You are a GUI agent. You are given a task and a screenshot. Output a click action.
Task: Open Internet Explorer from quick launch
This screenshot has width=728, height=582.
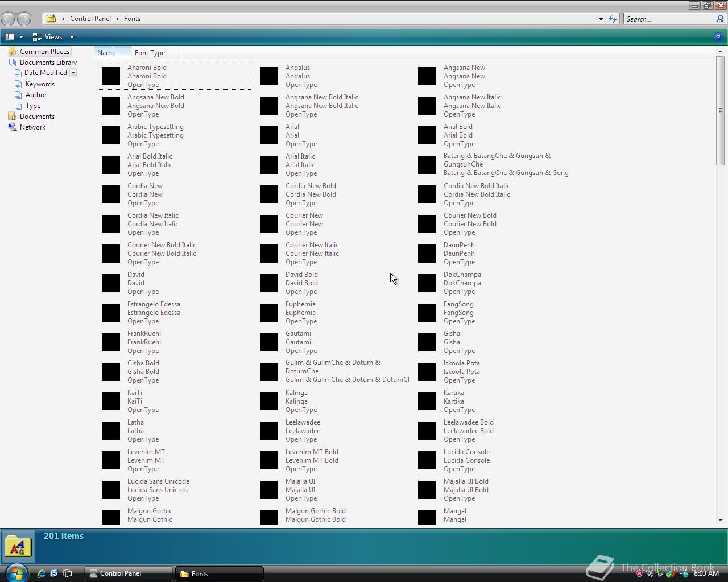(x=41, y=573)
